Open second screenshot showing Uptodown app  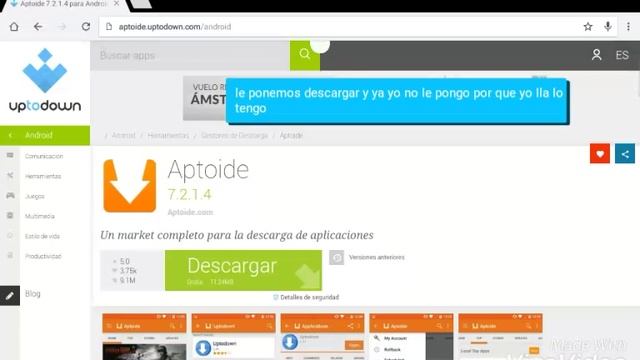(233, 337)
